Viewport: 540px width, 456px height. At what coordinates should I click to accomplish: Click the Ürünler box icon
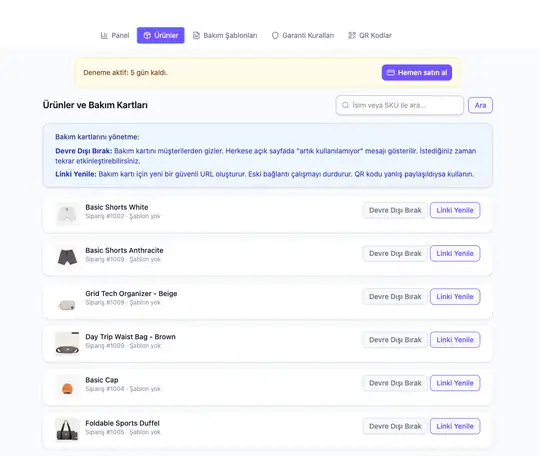[147, 35]
